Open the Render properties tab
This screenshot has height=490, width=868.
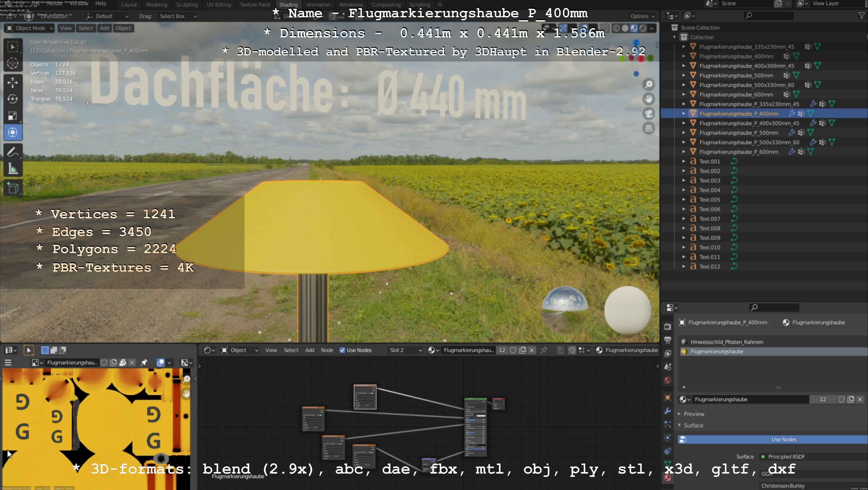668,326
